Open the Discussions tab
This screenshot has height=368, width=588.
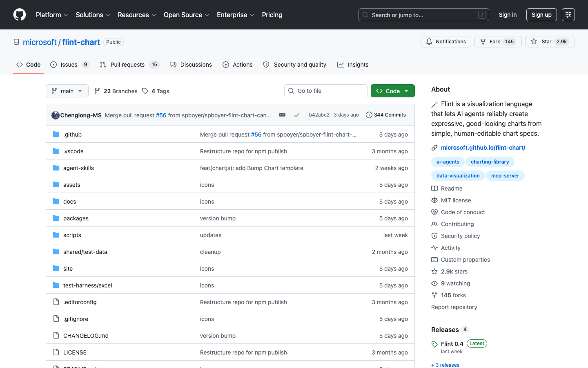click(x=191, y=65)
